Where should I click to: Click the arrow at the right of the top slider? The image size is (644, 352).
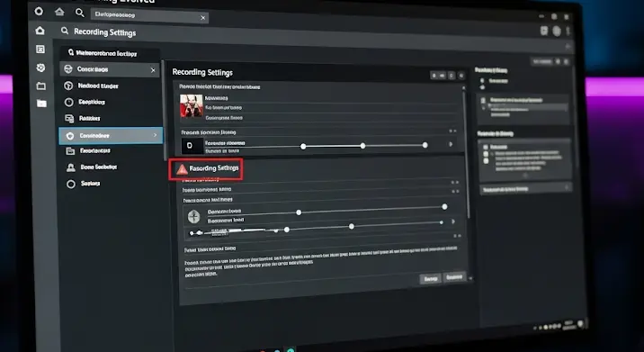coord(451,144)
